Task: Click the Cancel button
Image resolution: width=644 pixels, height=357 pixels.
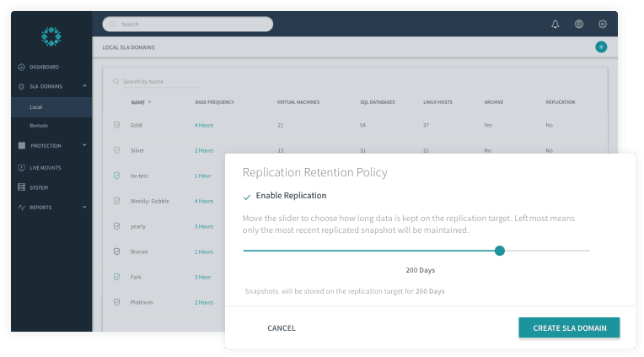Action: (x=282, y=328)
